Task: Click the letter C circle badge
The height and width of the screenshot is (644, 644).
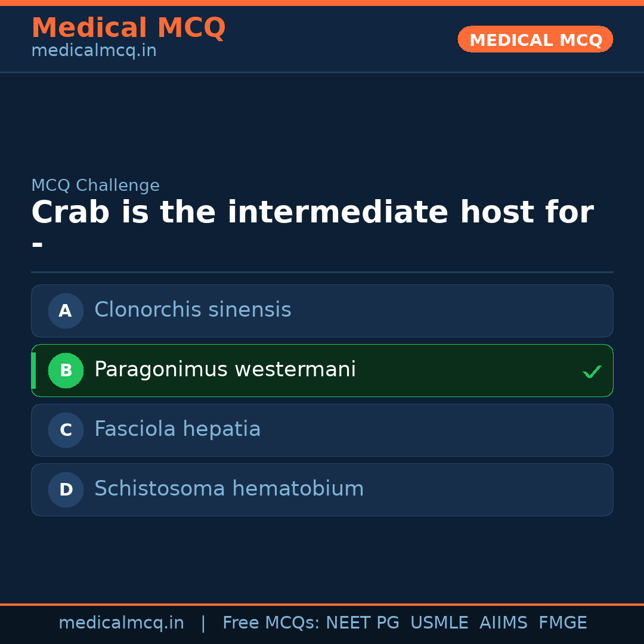Action: tap(66, 430)
